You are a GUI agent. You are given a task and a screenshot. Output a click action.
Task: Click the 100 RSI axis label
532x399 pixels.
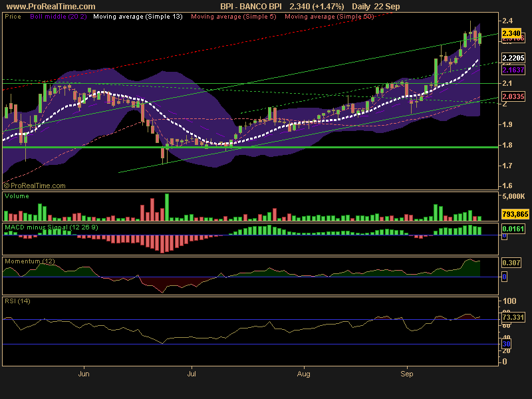509,301
